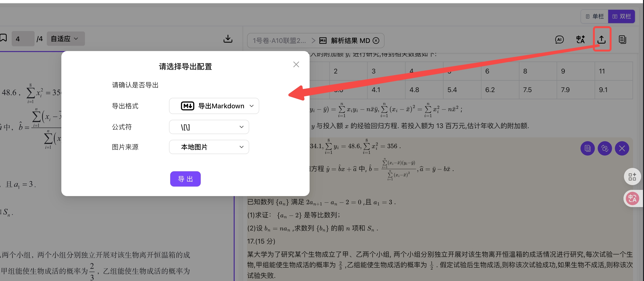Click the purple copy block icon
This screenshot has height=281, width=644.
pyautogui.click(x=587, y=148)
